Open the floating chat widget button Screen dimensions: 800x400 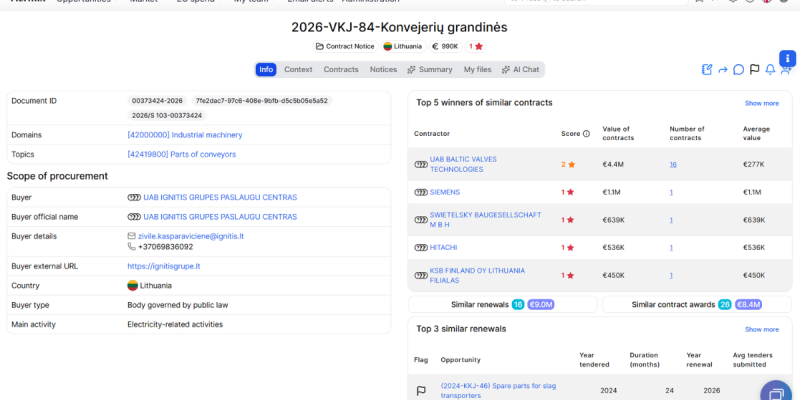(x=776, y=391)
